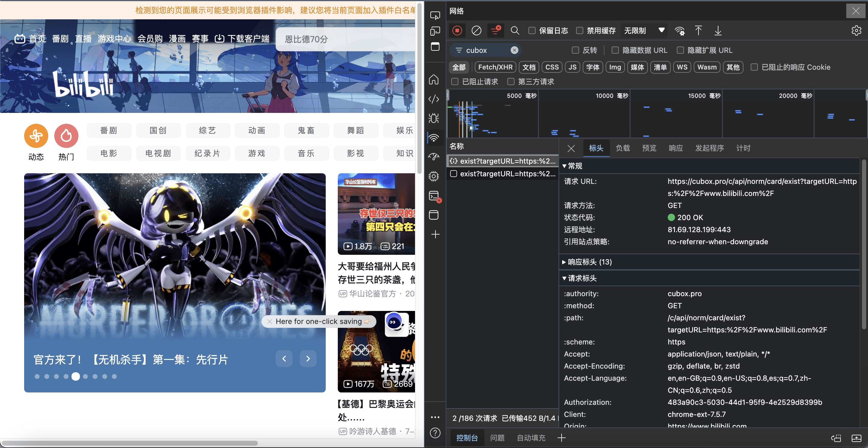Close the request details pane
This screenshot has height=448, width=868.
point(571,148)
